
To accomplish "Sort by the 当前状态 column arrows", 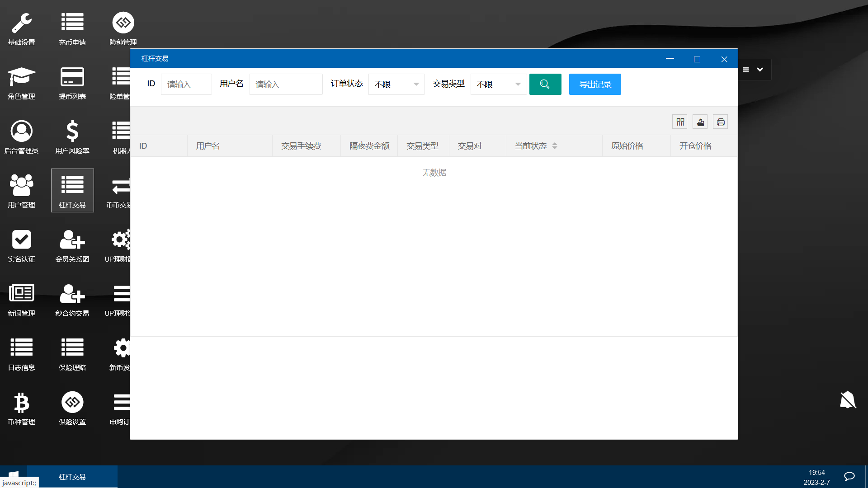I will (x=555, y=146).
